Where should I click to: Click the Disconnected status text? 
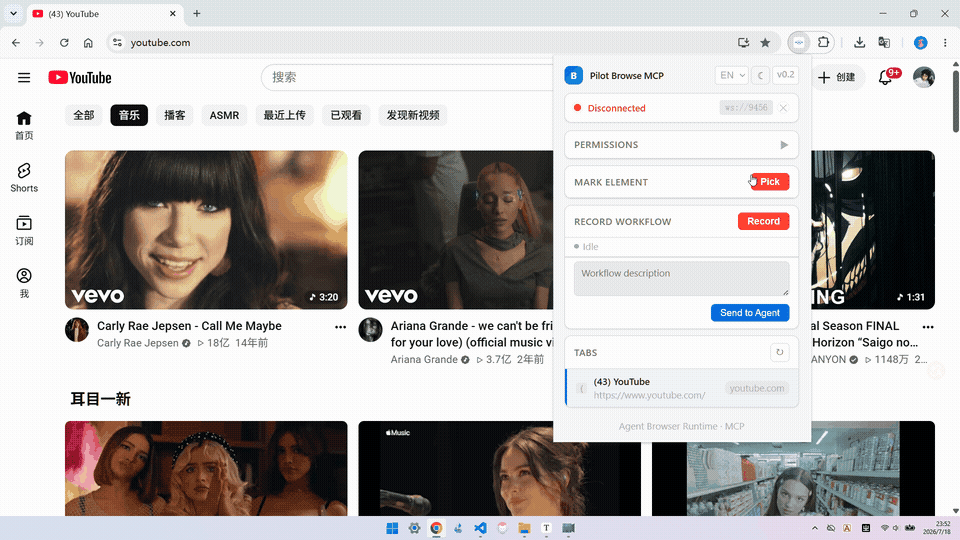point(616,108)
